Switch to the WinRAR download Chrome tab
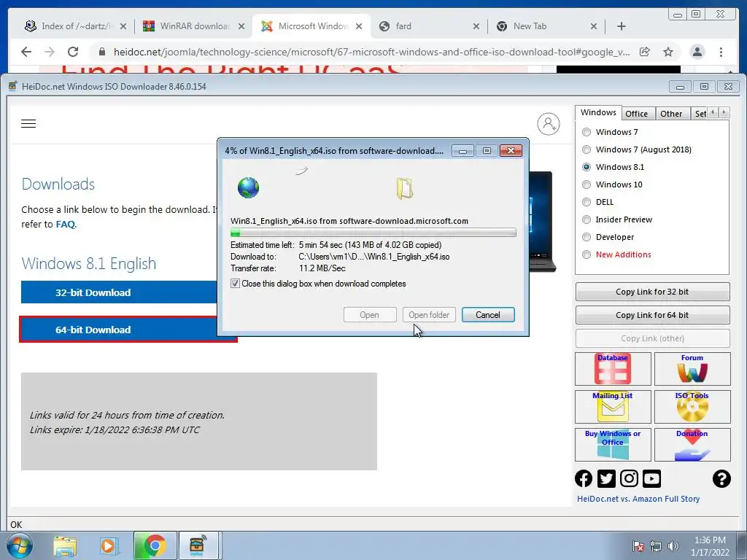 click(x=194, y=26)
